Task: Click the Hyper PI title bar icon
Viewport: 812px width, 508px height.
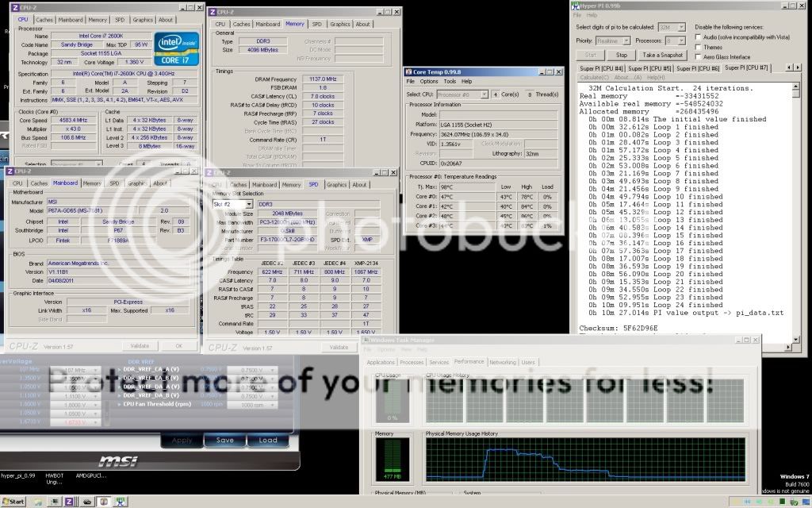Action: pyautogui.click(x=576, y=5)
